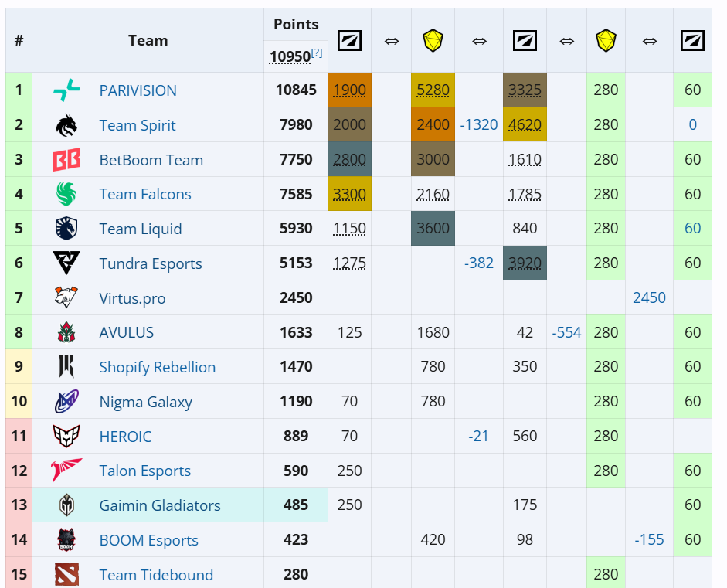Click the roster-change arrows icon above -1320

pos(479,41)
